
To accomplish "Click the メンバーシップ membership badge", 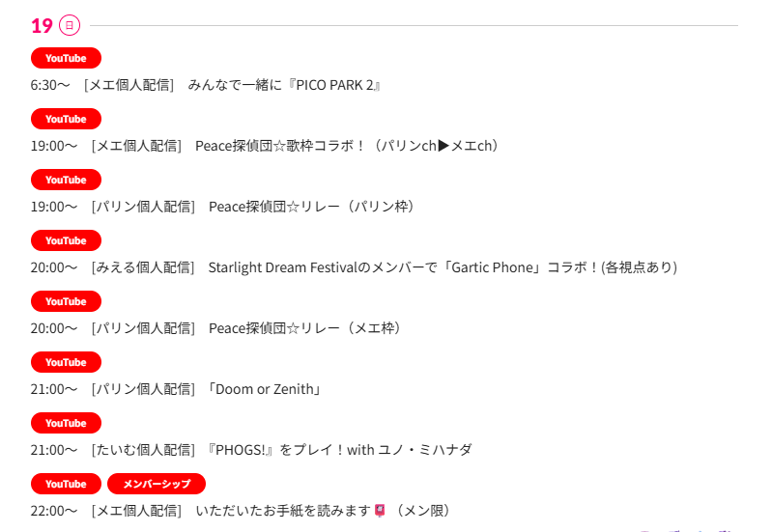I will [x=157, y=484].
